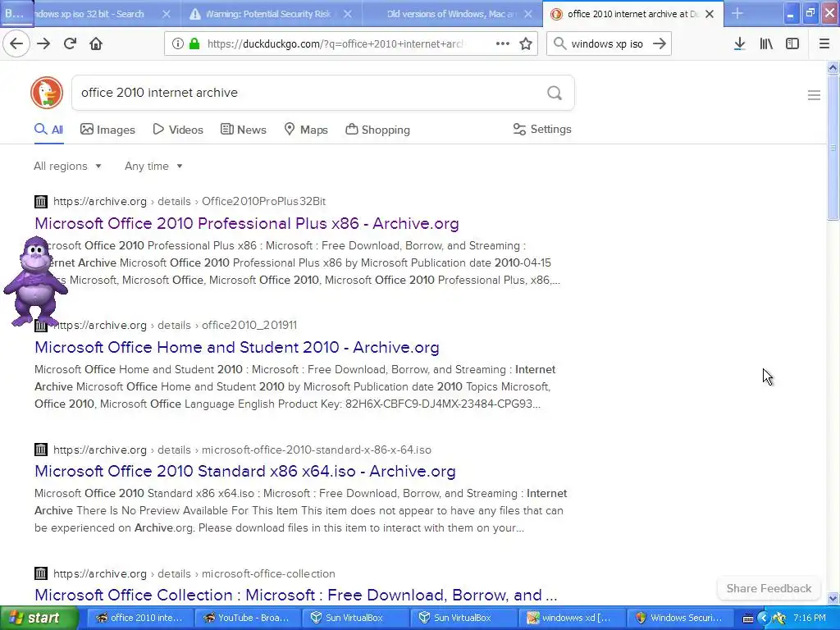Image resolution: width=840 pixels, height=630 pixels.
Task: Open the Firefox home page icon
Action: click(96, 43)
